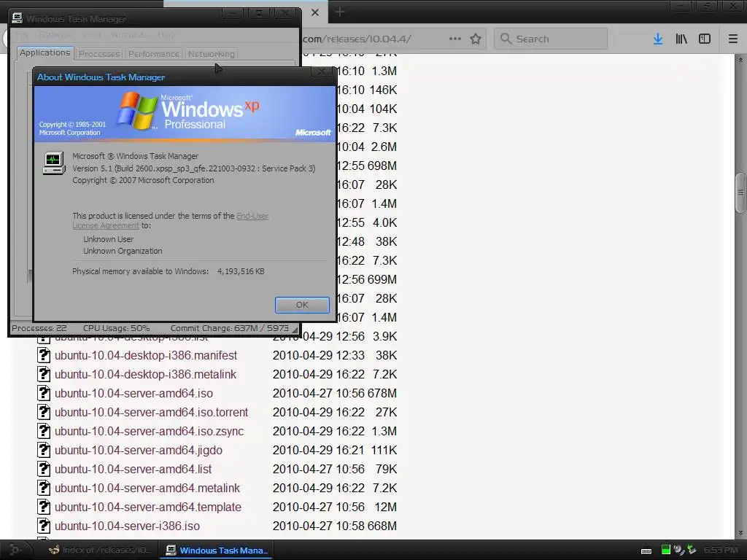The height and width of the screenshot is (560, 747).
Task: Open the browser hamburger menu
Action: point(733,39)
